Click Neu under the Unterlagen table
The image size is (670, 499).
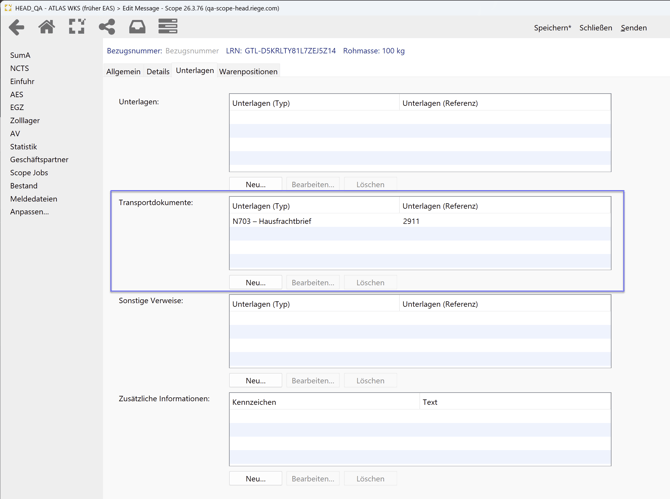pyautogui.click(x=255, y=185)
